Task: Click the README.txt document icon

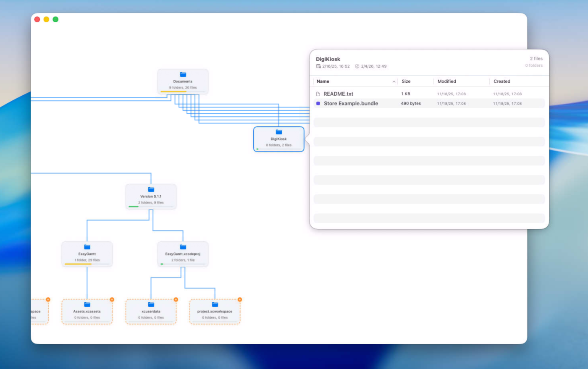Action: click(318, 94)
